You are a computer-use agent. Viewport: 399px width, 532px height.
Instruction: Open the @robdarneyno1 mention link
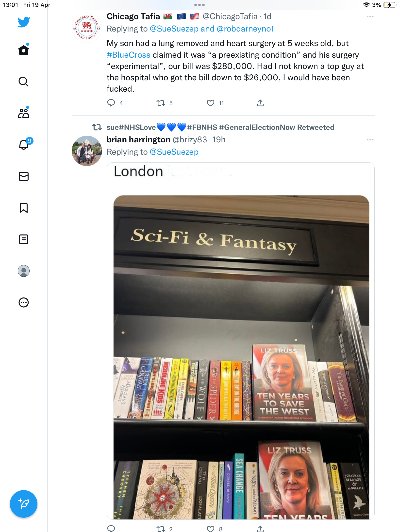tap(245, 29)
